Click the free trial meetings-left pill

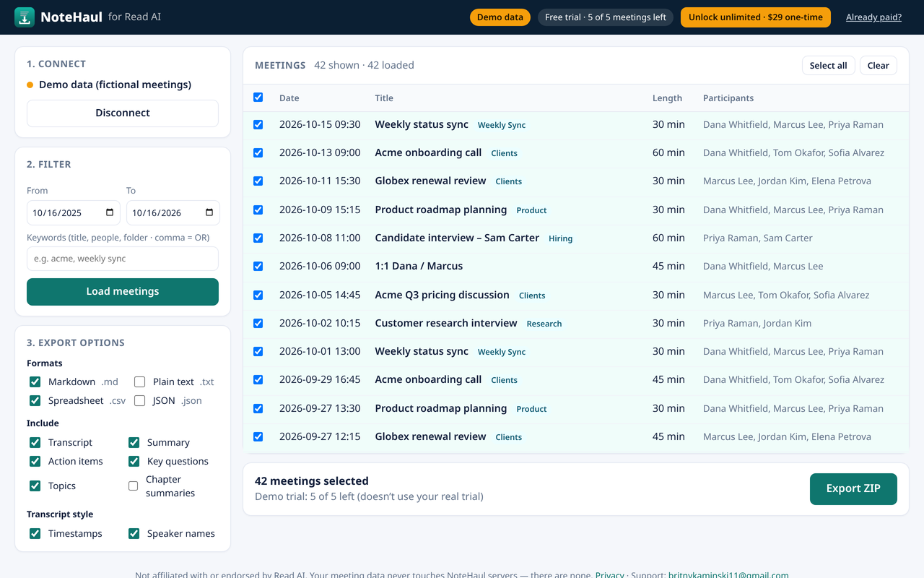coord(606,17)
